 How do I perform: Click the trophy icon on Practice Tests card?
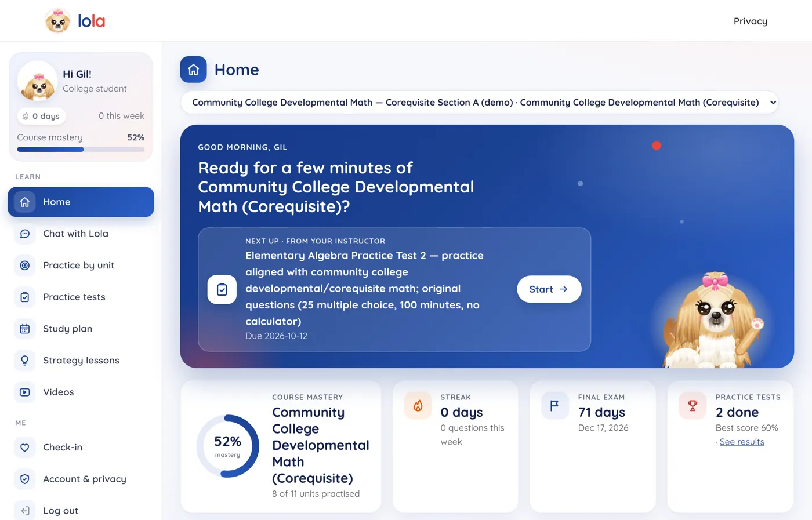click(x=693, y=406)
